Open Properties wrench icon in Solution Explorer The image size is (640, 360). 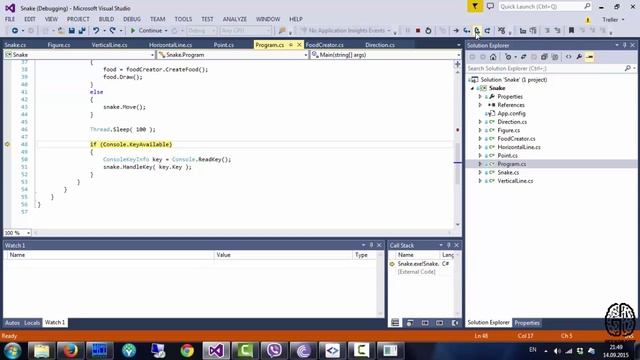pos(579,57)
